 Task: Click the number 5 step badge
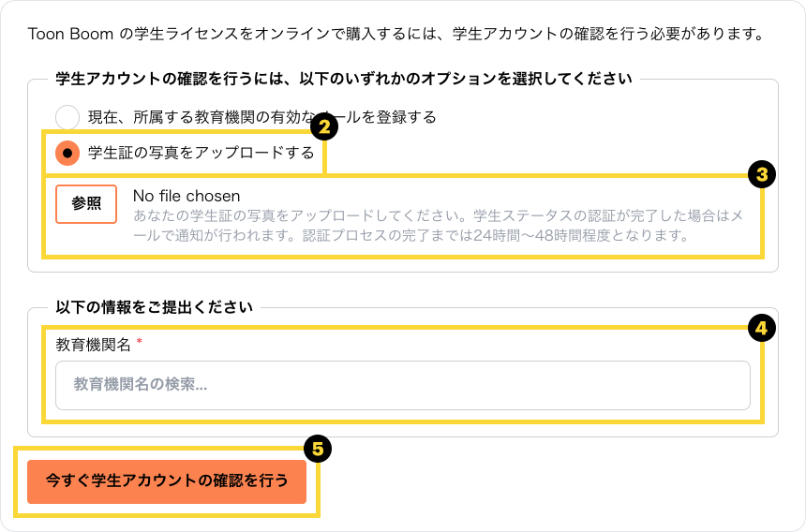click(x=317, y=450)
